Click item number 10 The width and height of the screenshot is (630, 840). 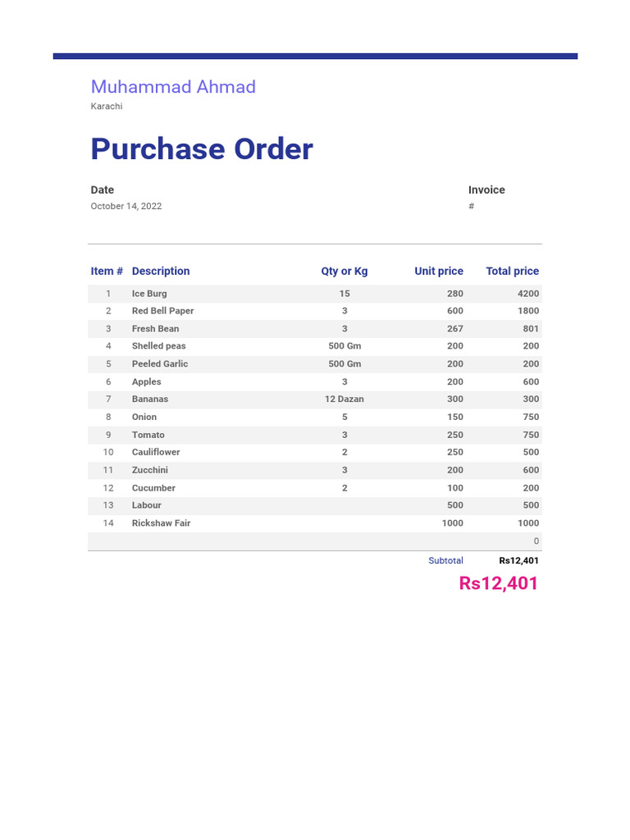108,452
